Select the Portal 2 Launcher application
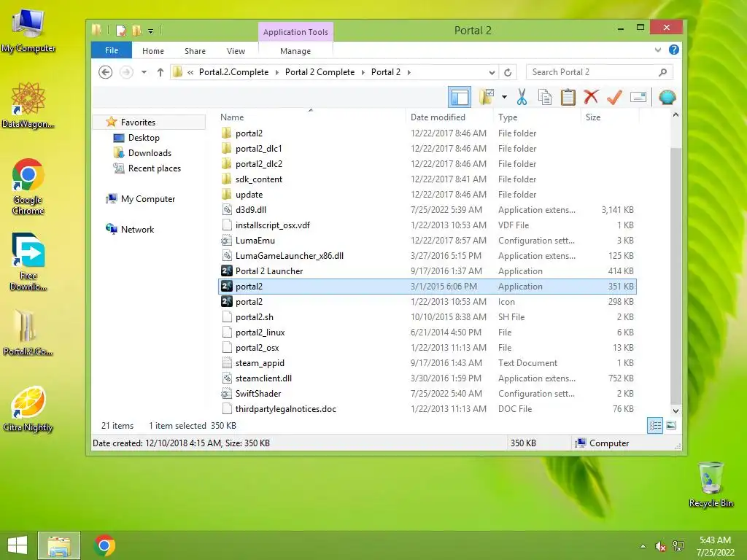Viewport: 747px width, 560px height. click(x=427, y=271)
